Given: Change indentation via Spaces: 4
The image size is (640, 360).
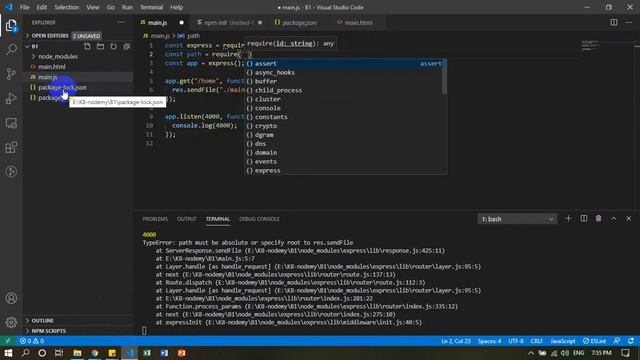Looking at the screenshot, I should point(489,341).
